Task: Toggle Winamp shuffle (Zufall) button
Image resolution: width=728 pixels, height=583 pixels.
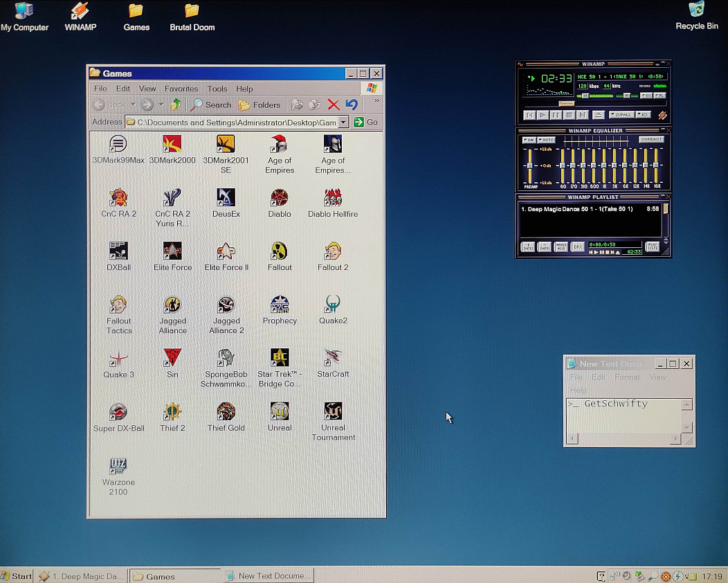Action: click(x=621, y=115)
